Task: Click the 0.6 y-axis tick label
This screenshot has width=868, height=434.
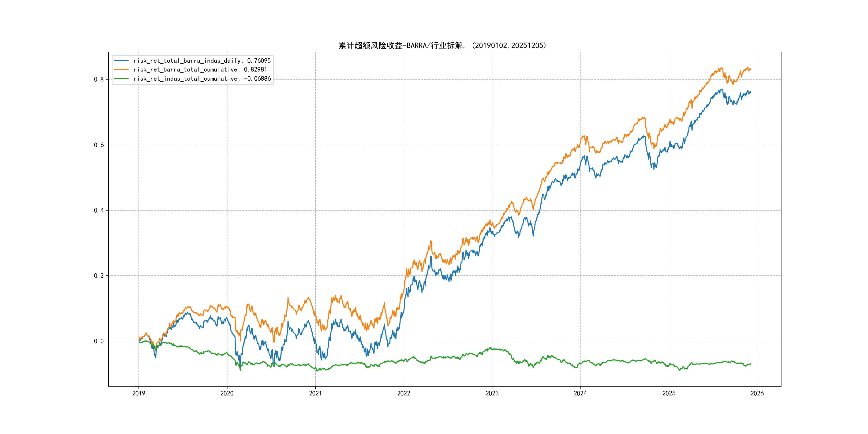Action: click(99, 145)
